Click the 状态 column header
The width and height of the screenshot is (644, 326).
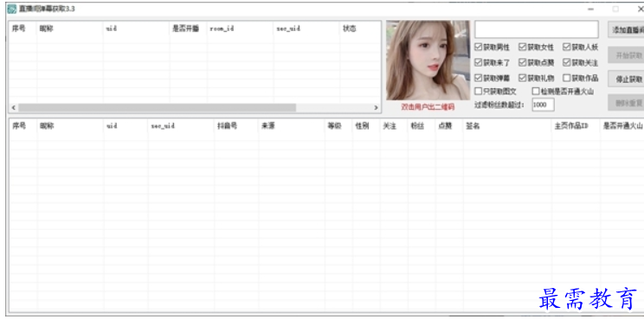click(x=360, y=29)
